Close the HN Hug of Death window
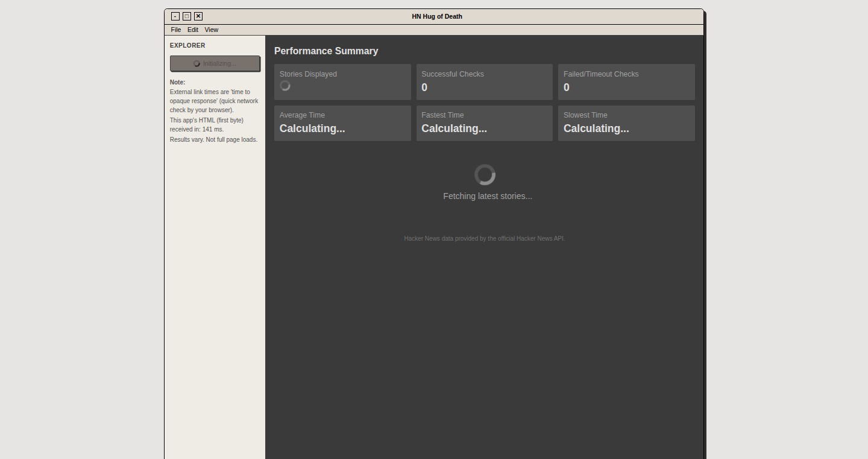 point(198,16)
